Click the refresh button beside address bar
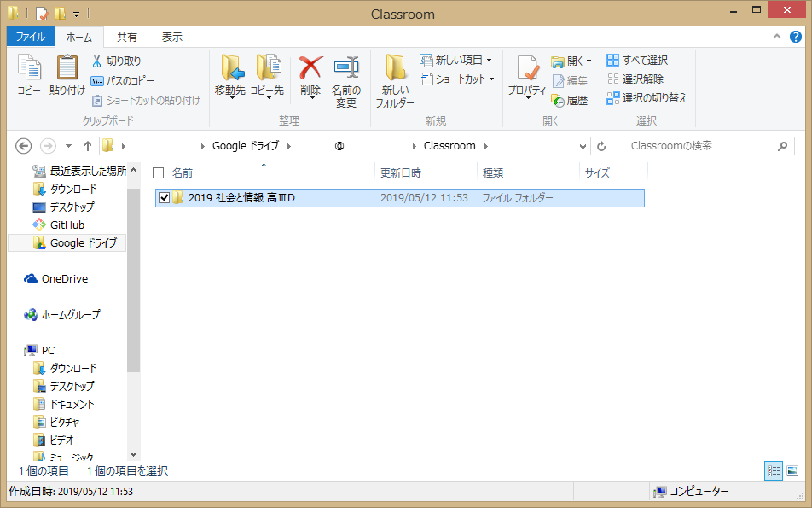Viewport: 812px width, 508px height. point(602,146)
